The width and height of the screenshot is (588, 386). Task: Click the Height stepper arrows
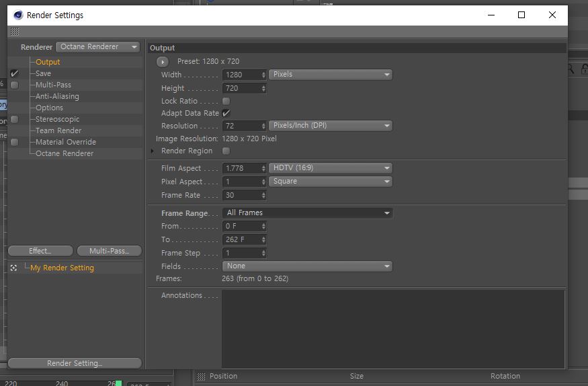click(x=263, y=89)
